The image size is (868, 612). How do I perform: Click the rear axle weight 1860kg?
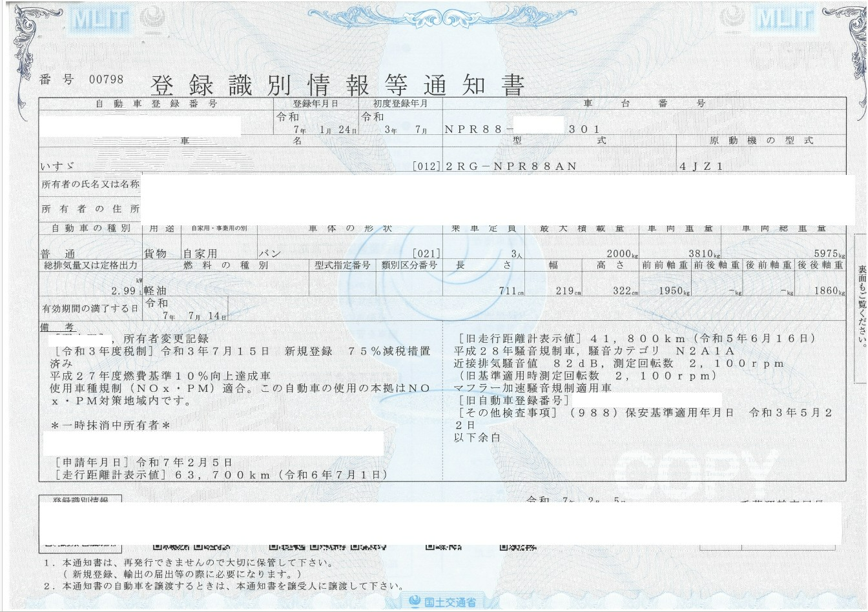(x=829, y=291)
